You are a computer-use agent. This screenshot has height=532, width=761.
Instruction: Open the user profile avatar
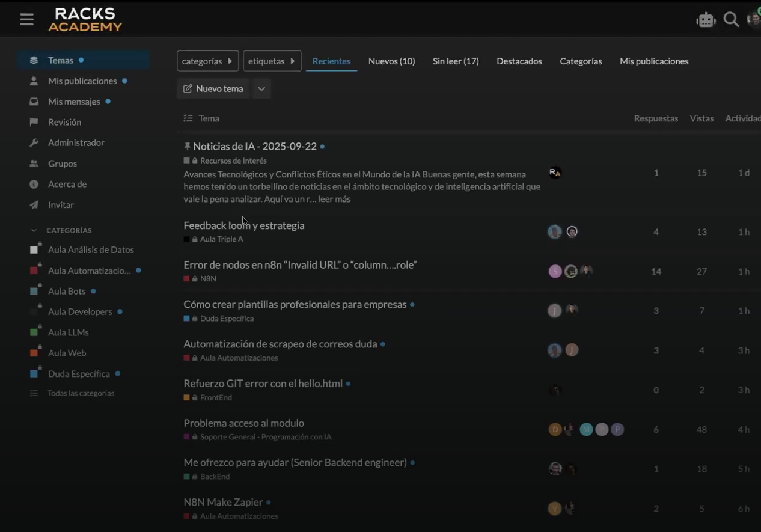[x=753, y=19]
